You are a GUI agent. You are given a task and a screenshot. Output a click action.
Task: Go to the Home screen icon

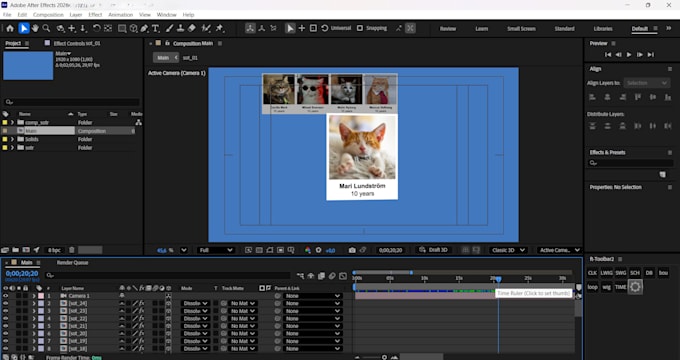click(x=10, y=29)
